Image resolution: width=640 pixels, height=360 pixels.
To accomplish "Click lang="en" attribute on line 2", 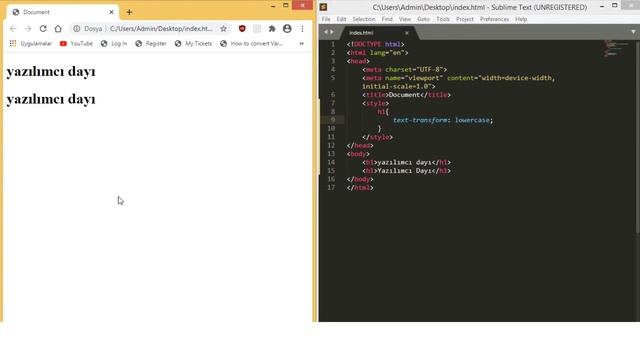I will point(387,53).
